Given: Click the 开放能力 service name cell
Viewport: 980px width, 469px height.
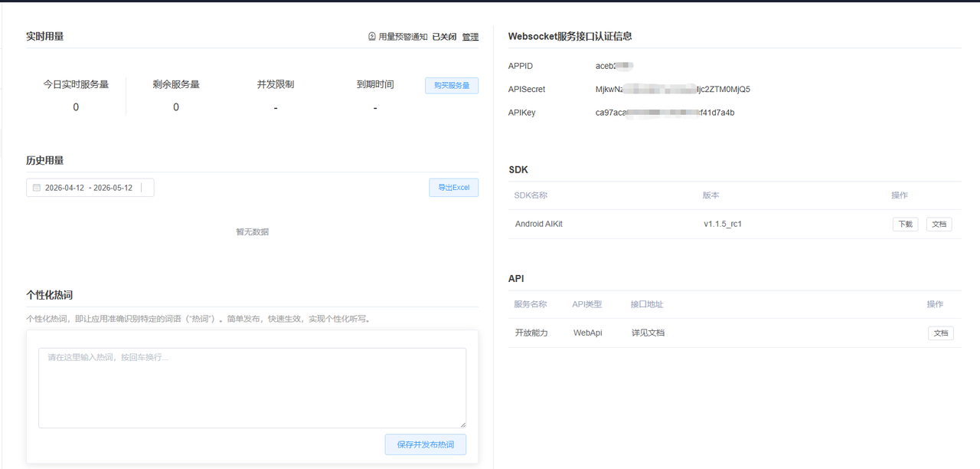Looking at the screenshot, I should click(x=531, y=333).
